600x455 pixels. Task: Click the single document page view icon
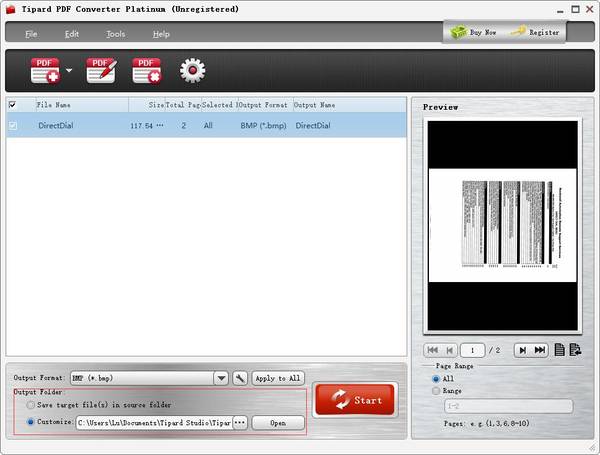pos(559,350)
